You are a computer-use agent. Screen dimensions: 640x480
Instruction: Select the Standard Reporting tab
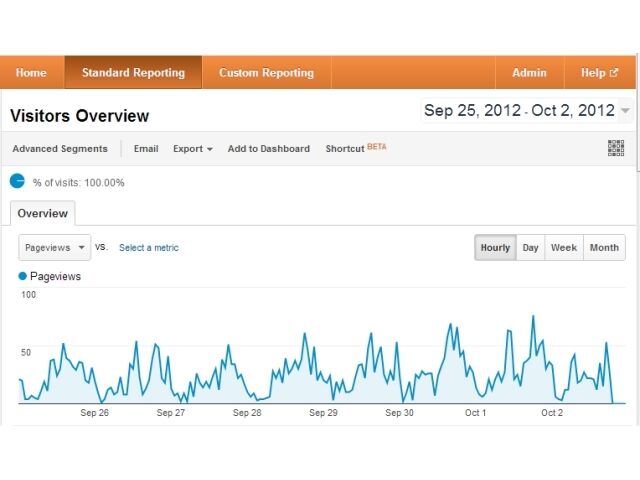(x=133, y=73)
